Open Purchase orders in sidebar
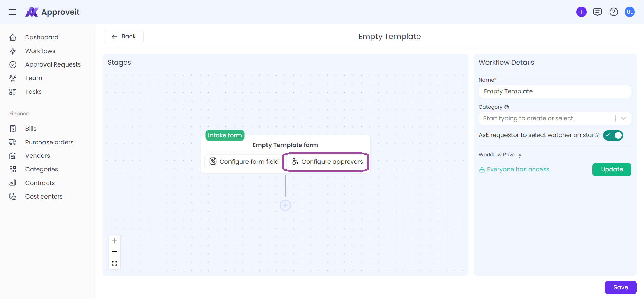Image resolution: width=644 pixels, height=299 pixels. click(x=49, y=142)
